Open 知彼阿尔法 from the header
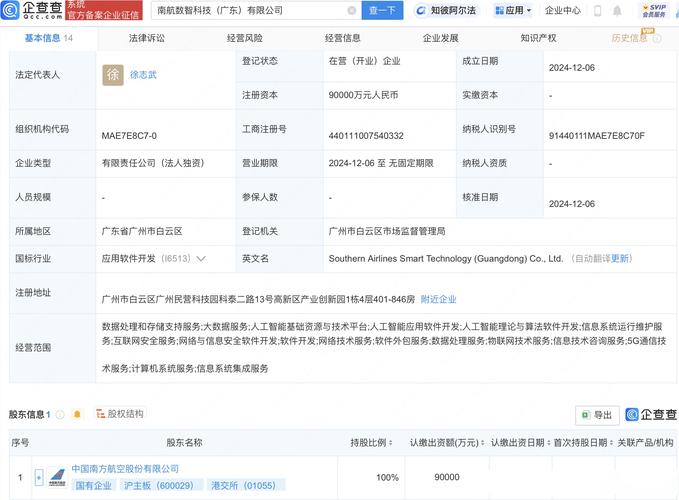This screenshot has width=679, height=500. point(446,10)
